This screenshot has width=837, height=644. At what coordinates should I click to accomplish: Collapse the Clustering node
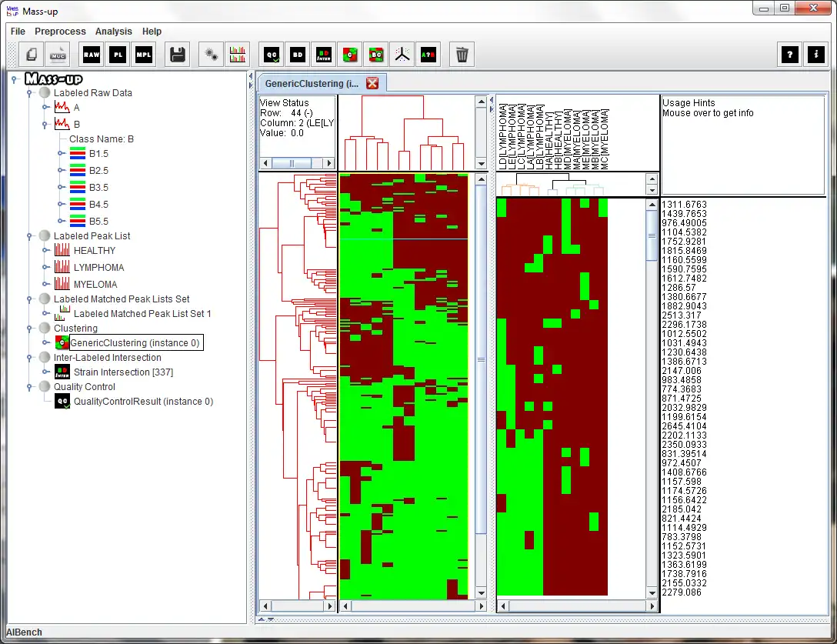point(29,329)
